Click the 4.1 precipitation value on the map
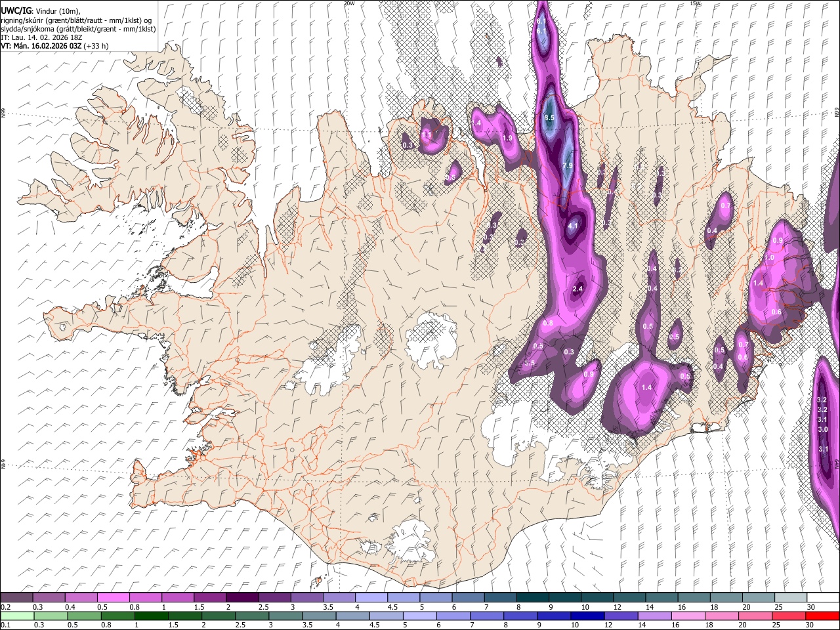Viewport: 840px width, 630px height. tap(572, 226)
